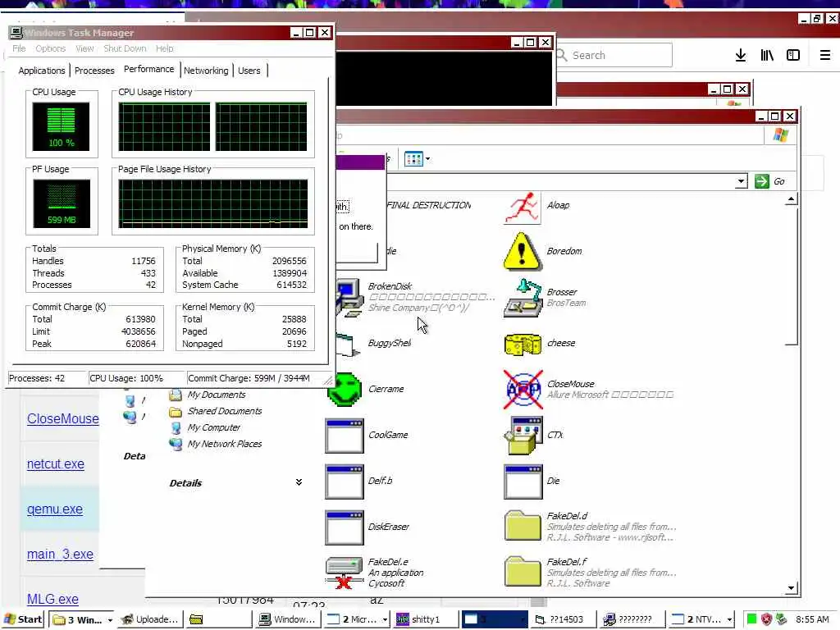Click the 8:55 AM system clock
The height and width of the screenshot is (630, 840).
click(812, 620)
